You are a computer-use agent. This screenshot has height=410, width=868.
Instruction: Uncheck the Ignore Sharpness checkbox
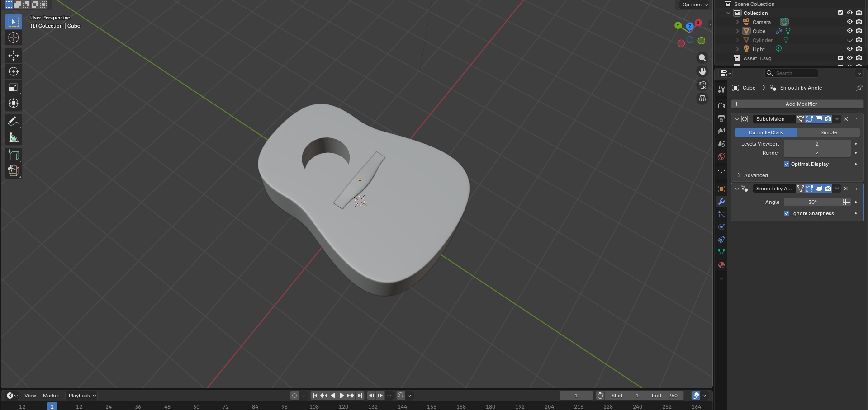787,213
